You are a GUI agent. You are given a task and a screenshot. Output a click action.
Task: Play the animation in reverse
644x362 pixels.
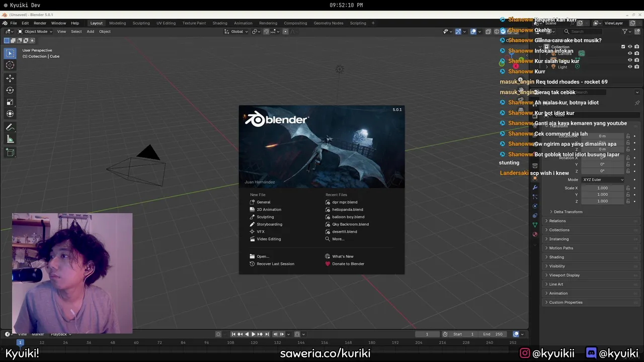[x=247, y=334]
